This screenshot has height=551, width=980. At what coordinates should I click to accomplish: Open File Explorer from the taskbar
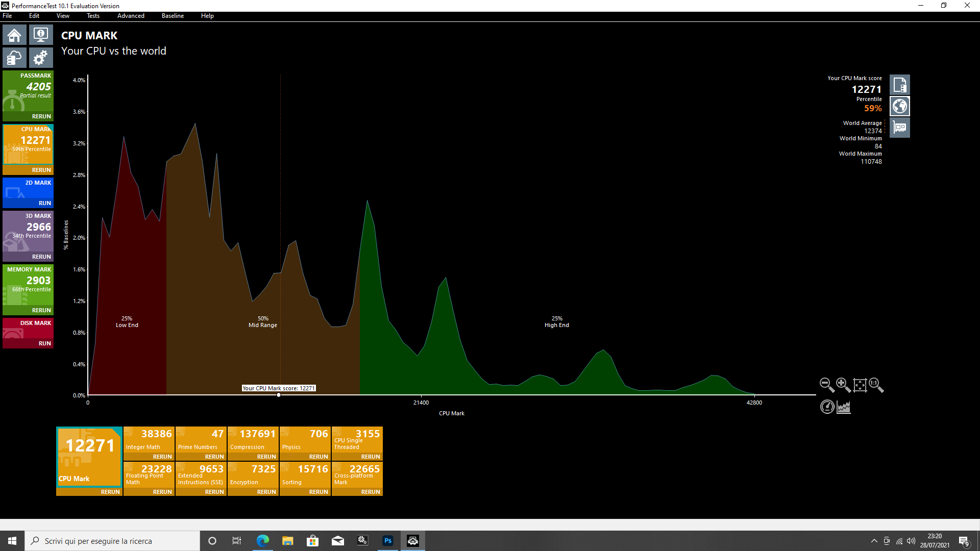pos(288,541)
